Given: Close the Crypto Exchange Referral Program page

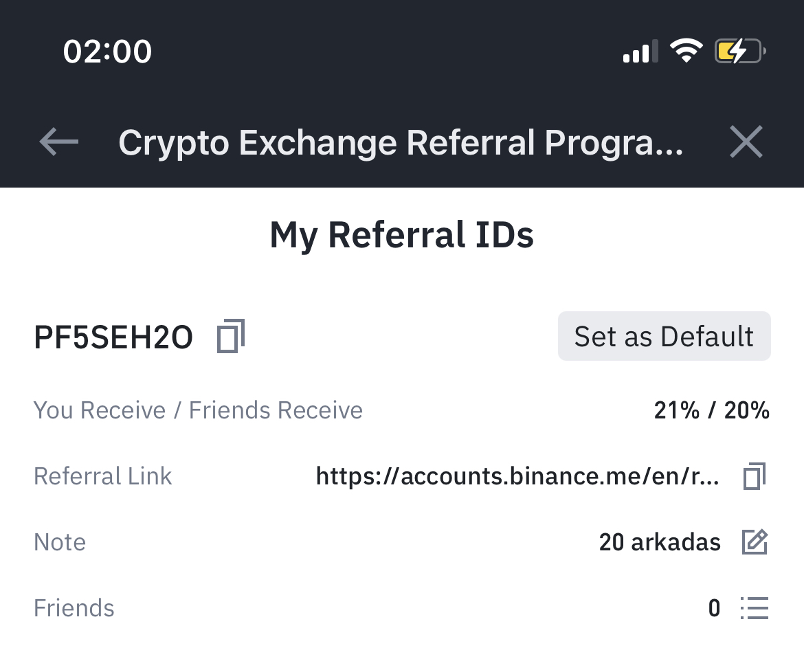Looking at the screenshot, I should pos(746,142).
